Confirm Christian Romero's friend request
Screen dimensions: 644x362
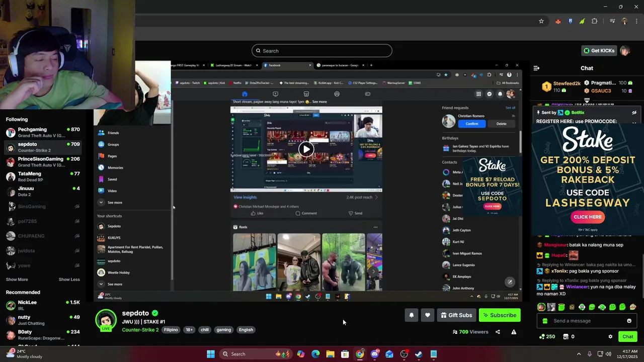coord(472,124)
